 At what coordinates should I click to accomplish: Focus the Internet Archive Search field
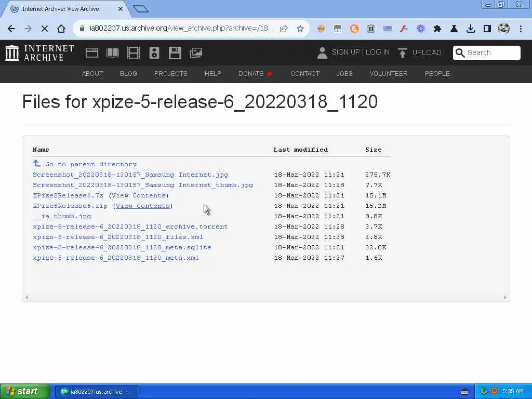486,52
